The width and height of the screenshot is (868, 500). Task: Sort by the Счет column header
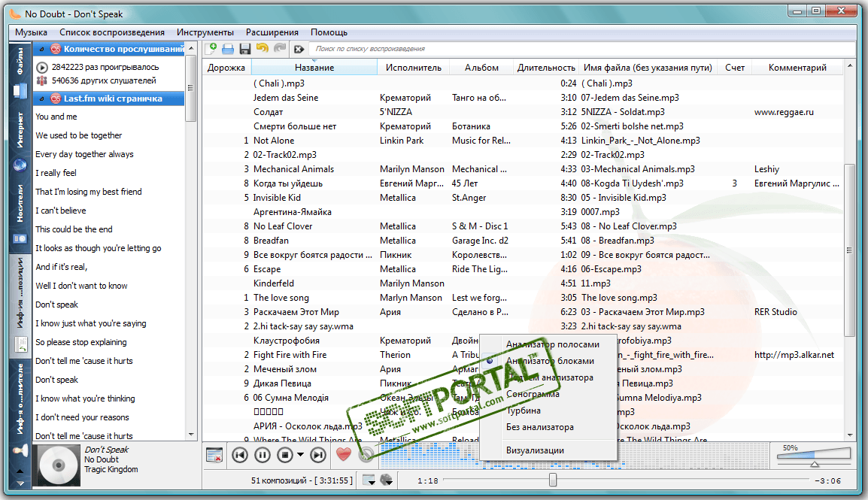(735, 68)
